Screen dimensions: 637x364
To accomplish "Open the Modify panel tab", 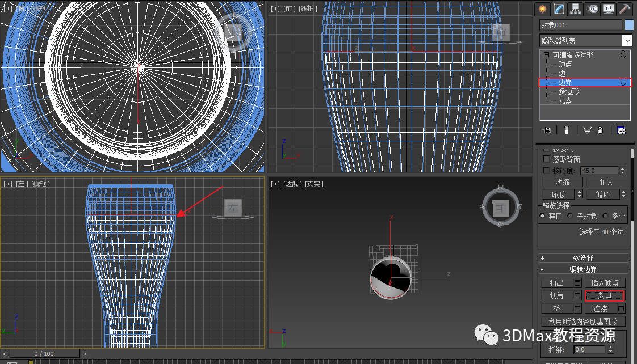I will [559, 9].
